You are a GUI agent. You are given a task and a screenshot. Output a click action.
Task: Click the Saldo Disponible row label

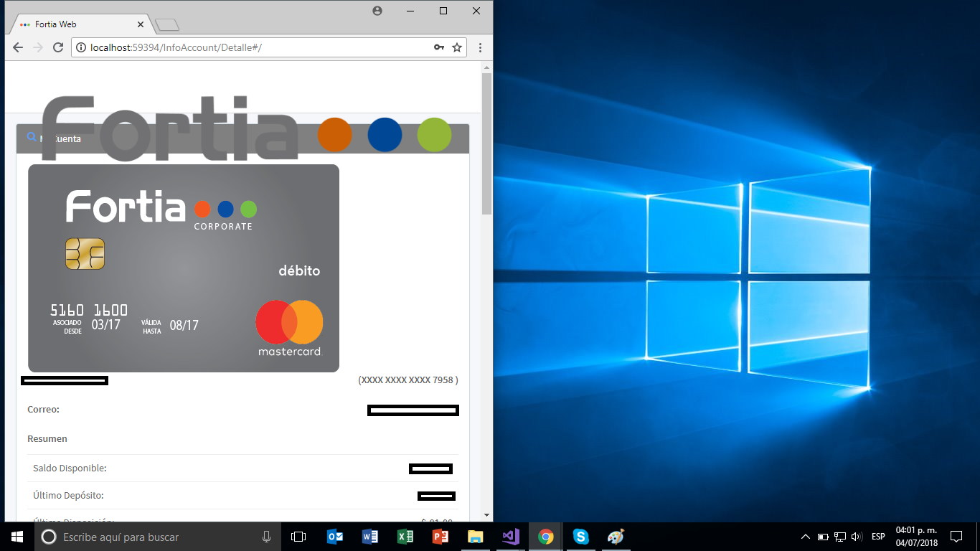pyautogui.click(x=70, y=468)
